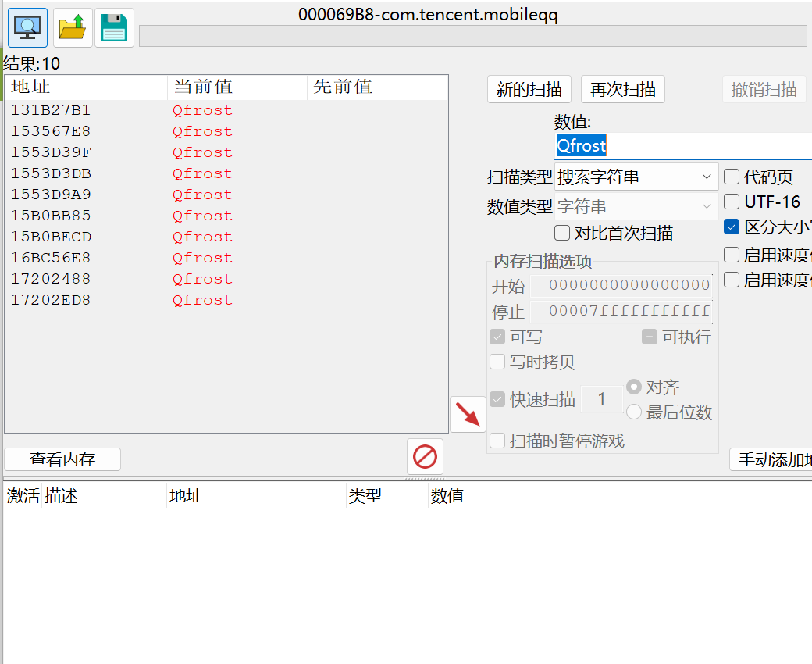Click the open file folder icon
Image resolution: width=812 pixels, height=664 pixels.
click(x=73, y=28)
